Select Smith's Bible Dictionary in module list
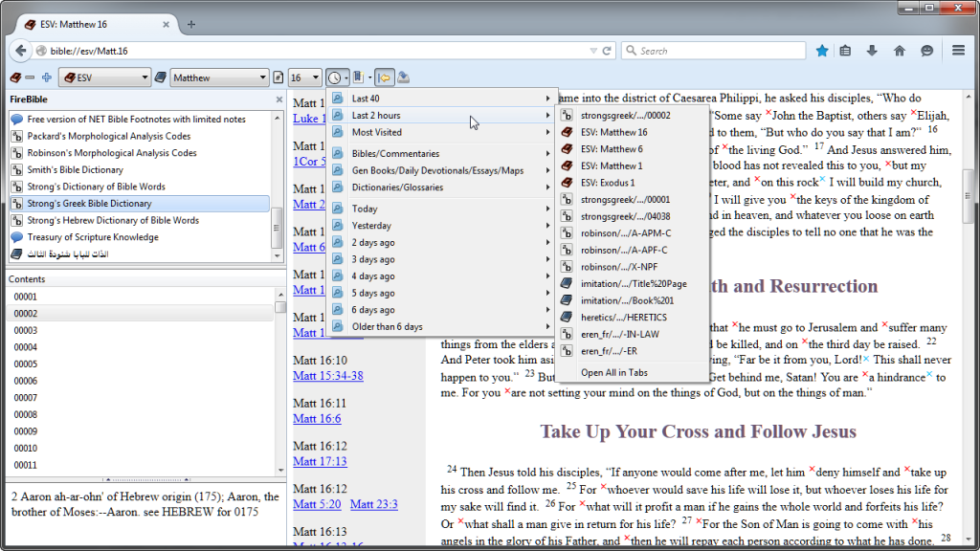 point(76,169)
